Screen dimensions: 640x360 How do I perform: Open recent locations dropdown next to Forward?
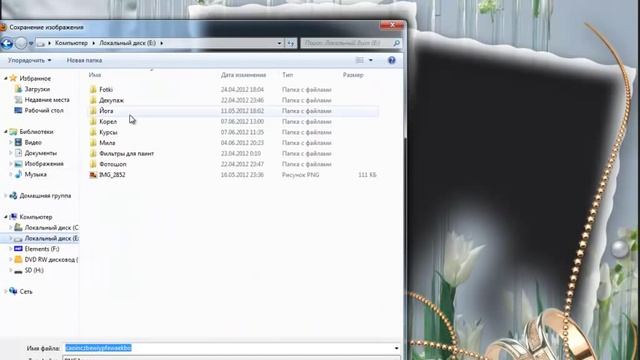[x=31, y=43]
